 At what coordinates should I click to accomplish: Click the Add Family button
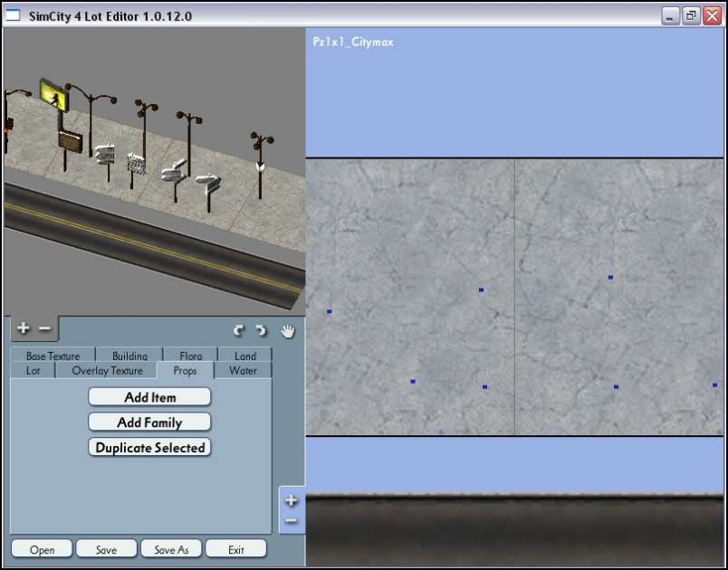click(x=149, y=422)
